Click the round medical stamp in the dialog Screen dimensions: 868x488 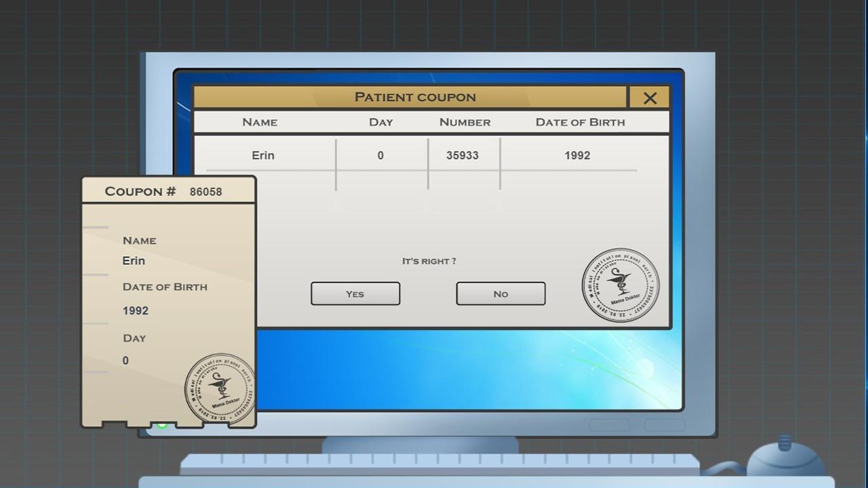(620, 285)
